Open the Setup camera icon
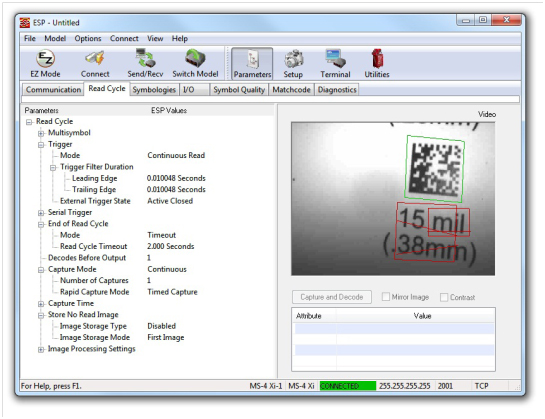545x419 pixels. [x=293, y=64]
